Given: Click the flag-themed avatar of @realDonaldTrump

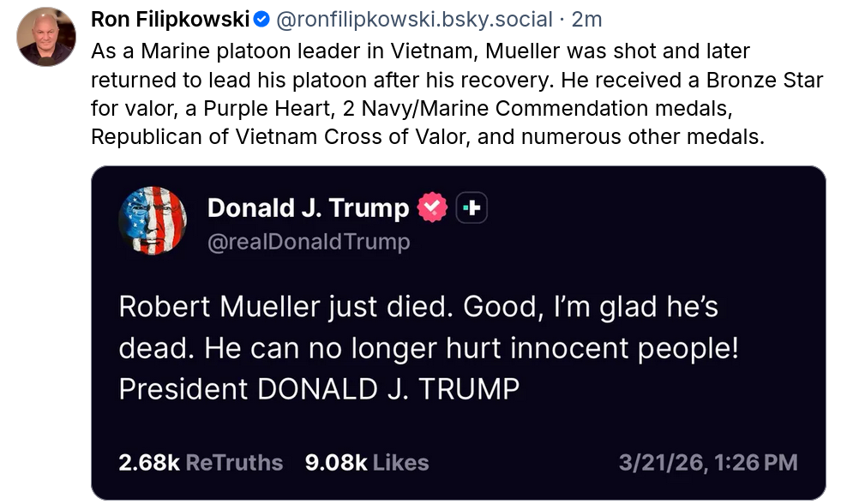Looking at the screenshot, I should pos(153,220).
